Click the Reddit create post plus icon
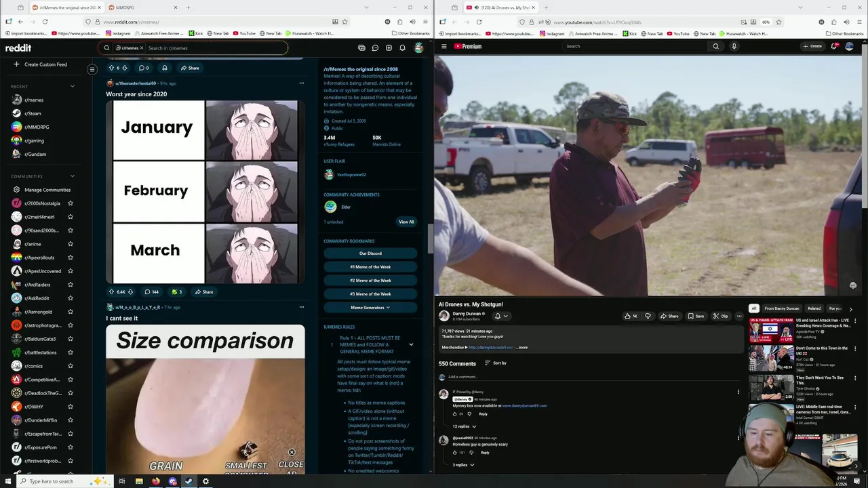 tap(389, 48)
